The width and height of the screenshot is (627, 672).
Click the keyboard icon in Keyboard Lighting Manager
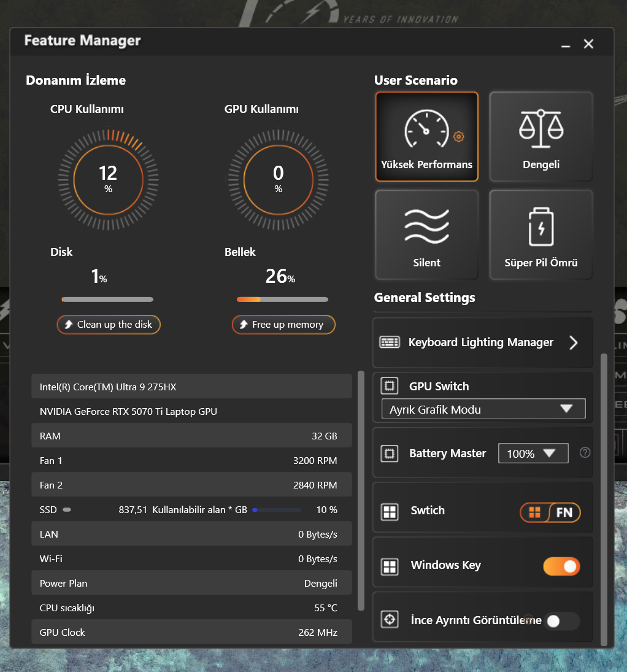tap(390, 342)
